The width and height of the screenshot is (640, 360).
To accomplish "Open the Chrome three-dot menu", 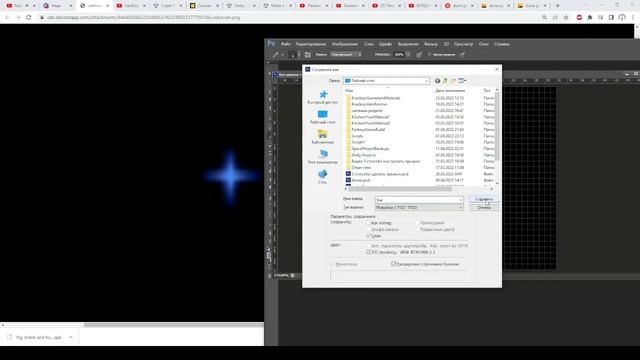I will (633, 18).
